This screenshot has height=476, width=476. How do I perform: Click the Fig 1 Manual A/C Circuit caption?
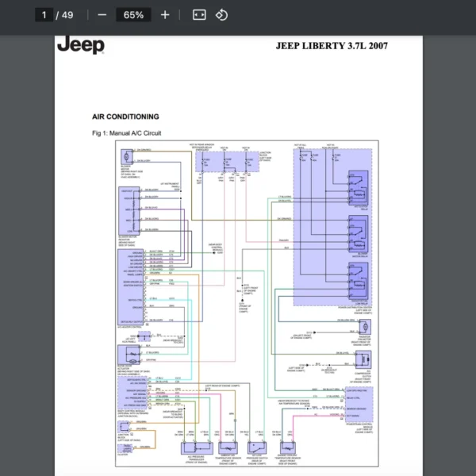click(x=127, y=132)
